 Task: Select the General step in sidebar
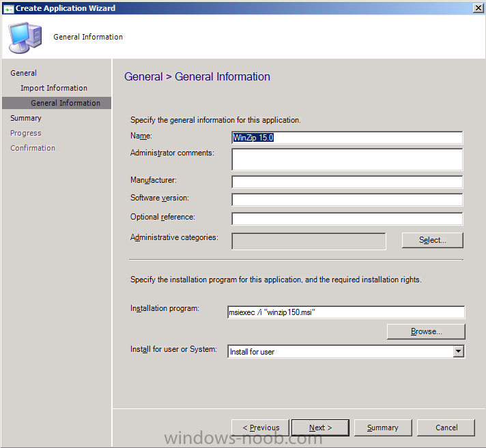click(24, 73)
